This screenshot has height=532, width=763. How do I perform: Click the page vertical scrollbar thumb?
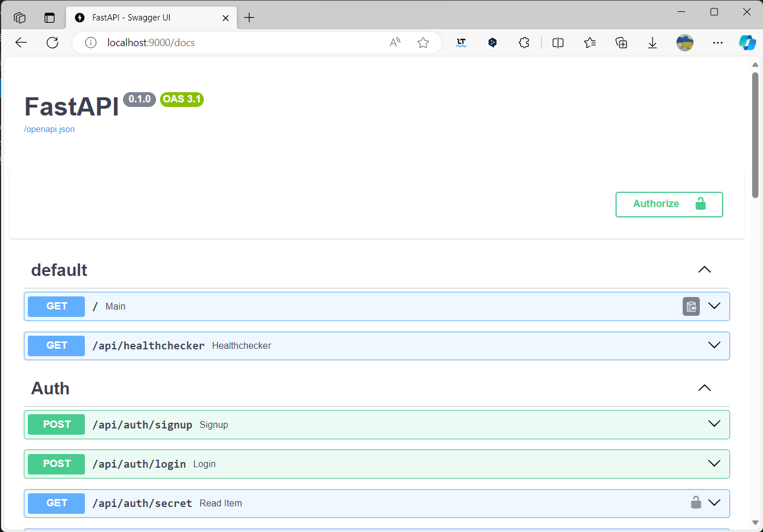click(755, 135)
